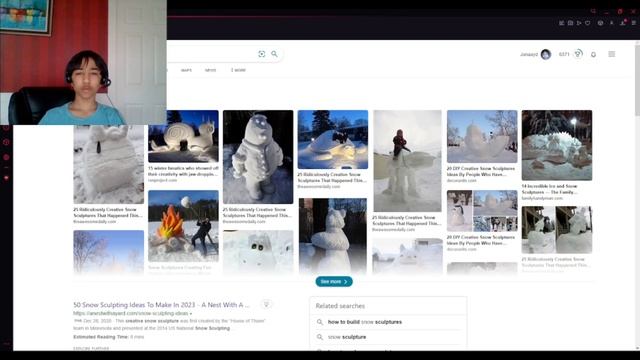This screenshot has width=640, height=360.
Task: Open the More search tabs menu
Action: [238, 70]
